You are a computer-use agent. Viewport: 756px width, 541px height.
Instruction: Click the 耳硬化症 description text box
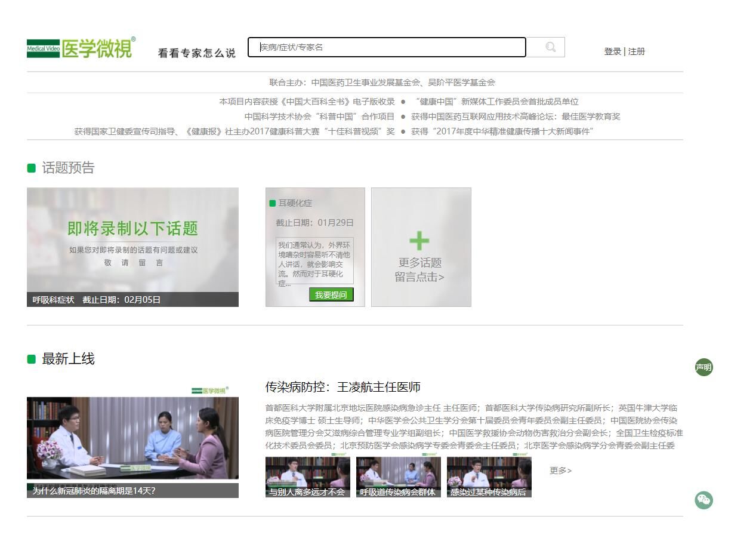click(314, 261)
